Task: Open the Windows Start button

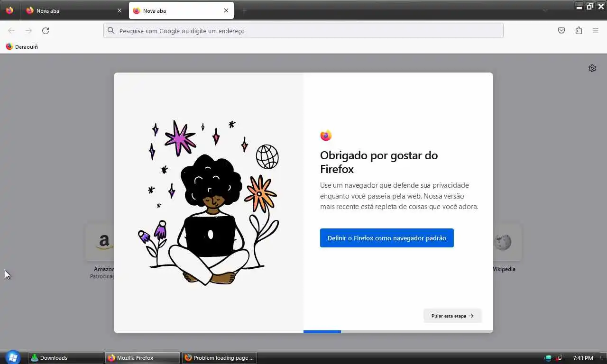Action: tap(13, 357)
